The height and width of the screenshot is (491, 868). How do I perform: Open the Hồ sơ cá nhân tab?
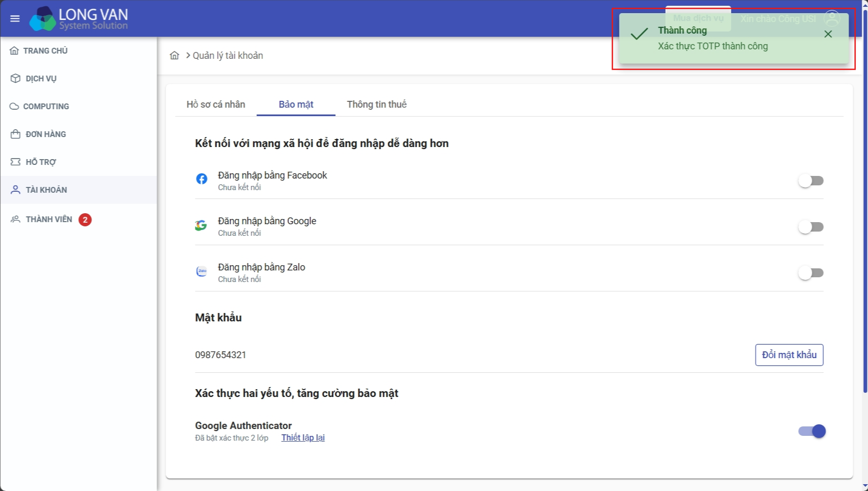coord(216,105)
